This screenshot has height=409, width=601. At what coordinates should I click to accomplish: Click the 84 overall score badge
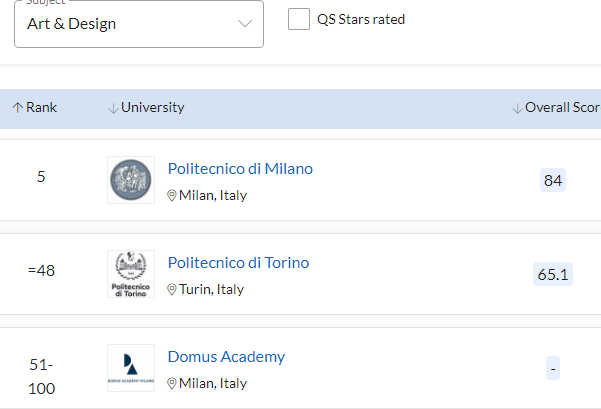coord(552,180)
